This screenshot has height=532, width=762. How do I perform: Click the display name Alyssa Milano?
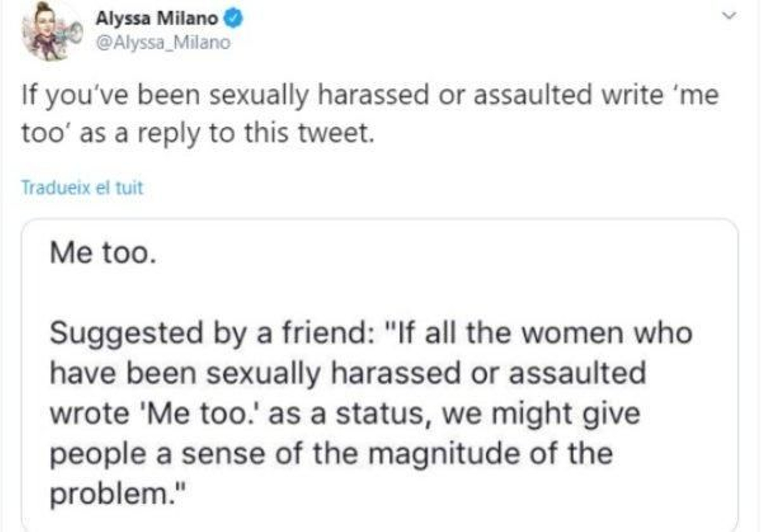(x=157, y=19)
